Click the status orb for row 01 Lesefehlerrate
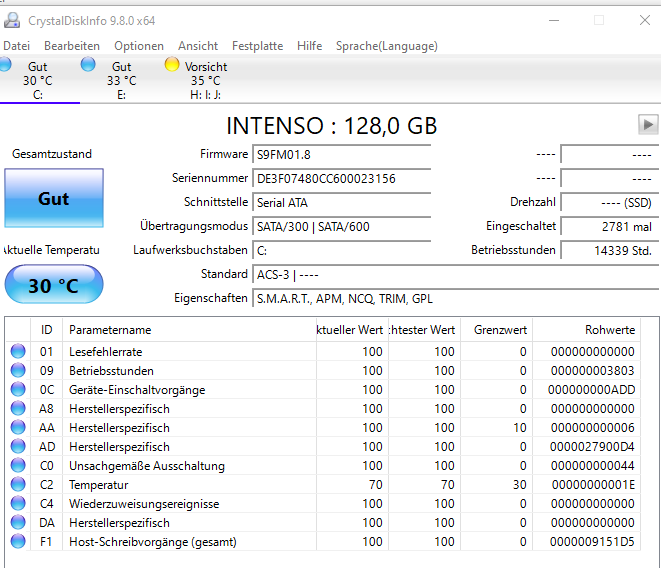Screen dimensions: 661x568 (18, 351)
